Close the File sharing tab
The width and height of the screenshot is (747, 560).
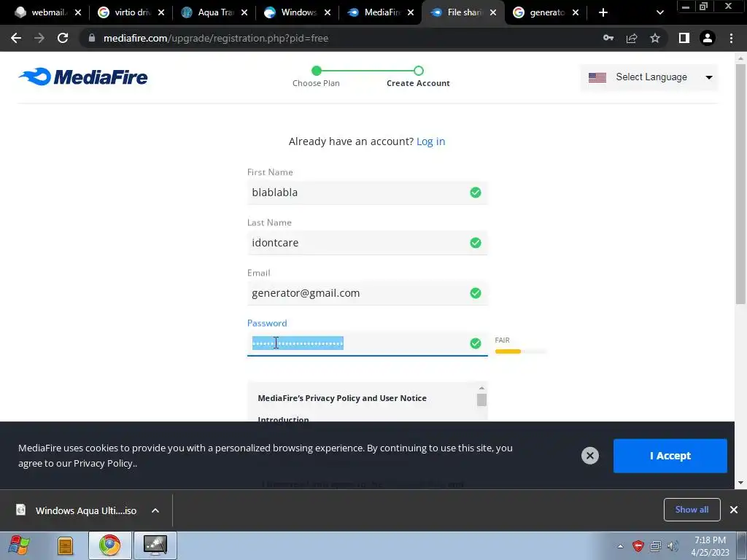[x=493, y=12]
